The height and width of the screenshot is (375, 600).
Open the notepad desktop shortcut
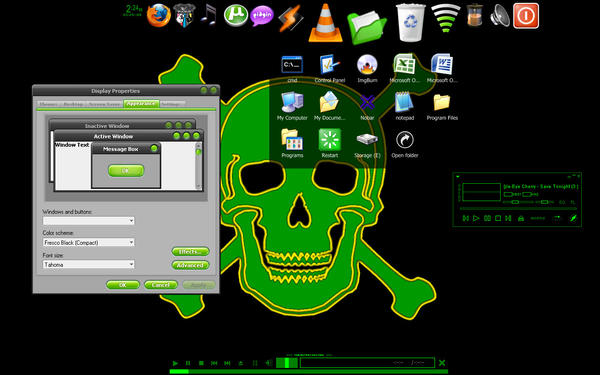[404, 106]
